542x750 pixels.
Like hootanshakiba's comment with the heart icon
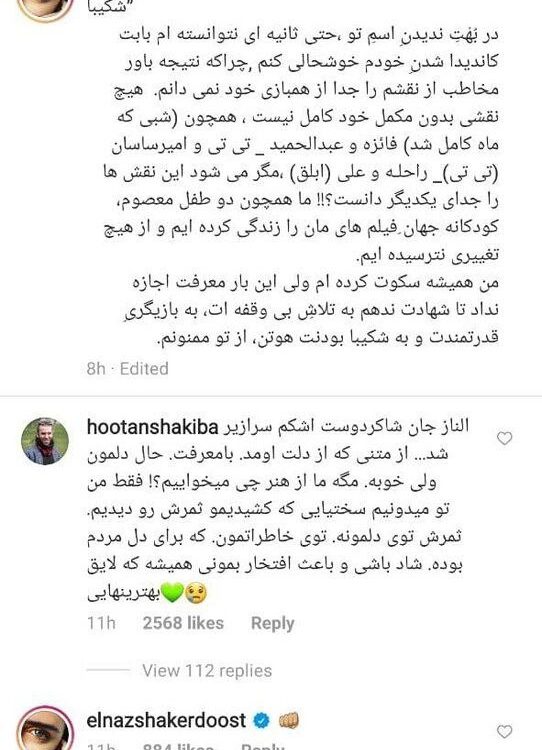[505, 438]
